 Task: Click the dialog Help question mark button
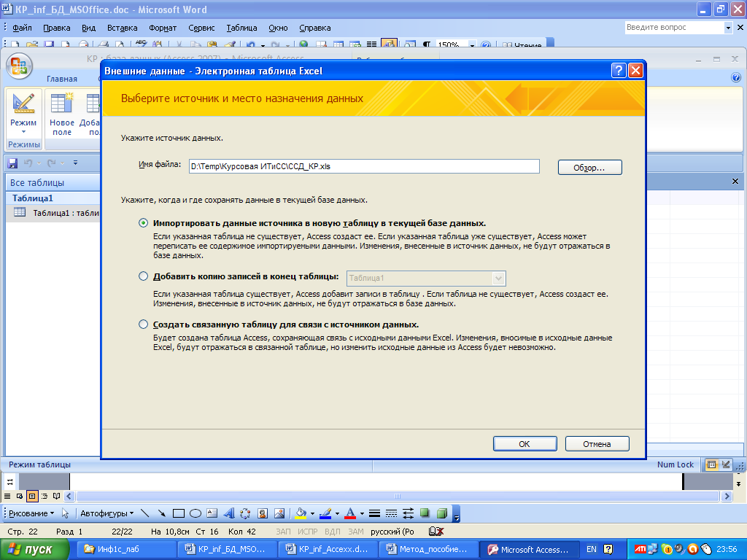click(619, 71)
